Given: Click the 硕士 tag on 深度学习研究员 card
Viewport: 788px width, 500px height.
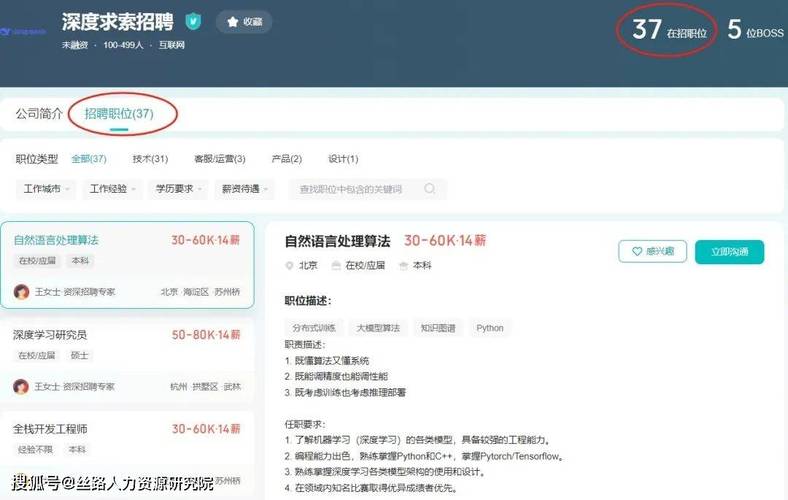Looking at the screenshot, I should pos(79,355).
